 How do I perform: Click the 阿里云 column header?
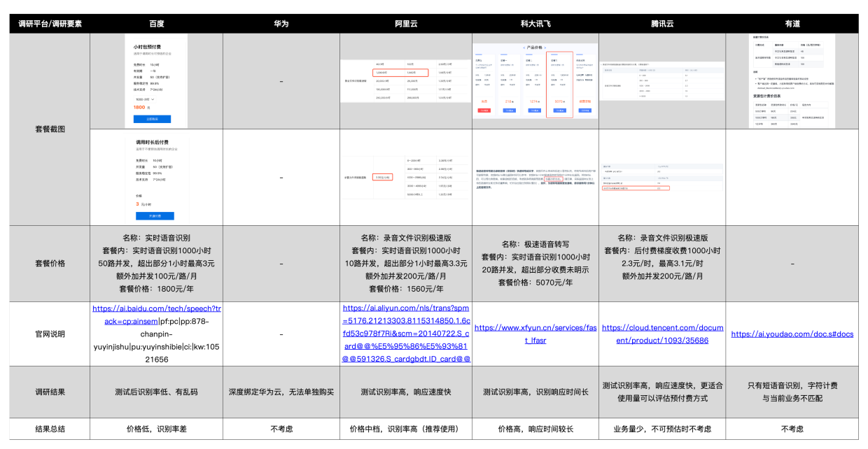click(x=405, y=23)
